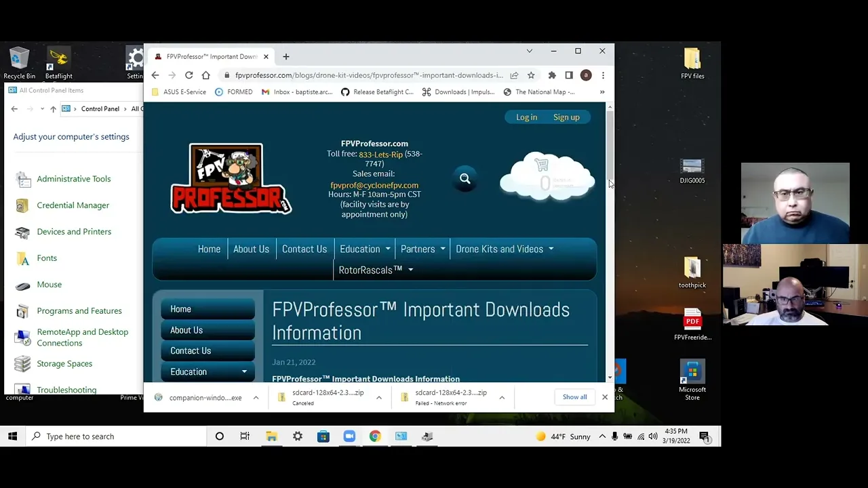
Task: Expand the Partners nav dropdown
Action: click(x=443, y=249)
